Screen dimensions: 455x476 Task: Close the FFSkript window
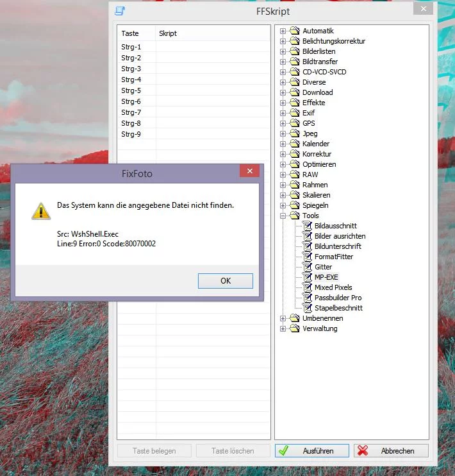[x=423, y=9]
